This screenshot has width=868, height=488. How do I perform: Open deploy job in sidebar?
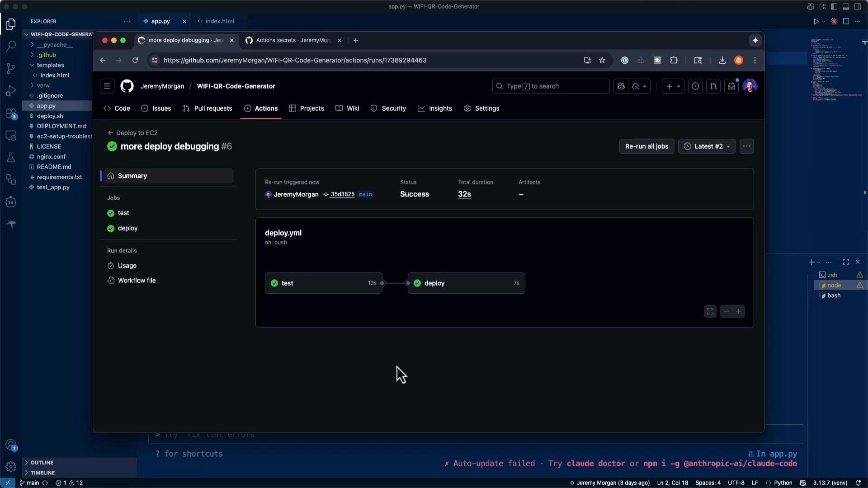[127, 228]
